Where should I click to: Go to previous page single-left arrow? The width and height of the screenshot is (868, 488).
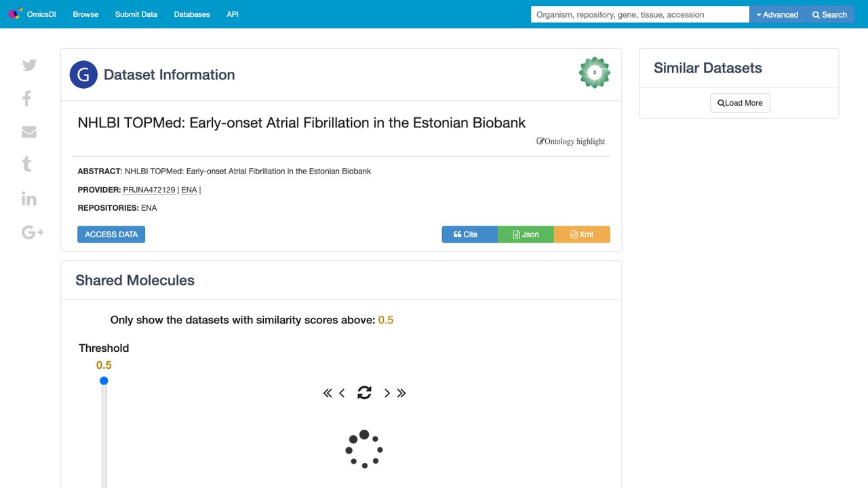coord(342,393)
